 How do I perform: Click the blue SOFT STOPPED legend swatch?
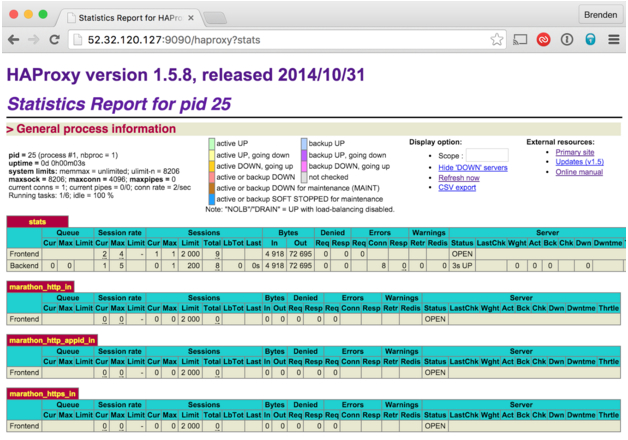pos(211,199)
